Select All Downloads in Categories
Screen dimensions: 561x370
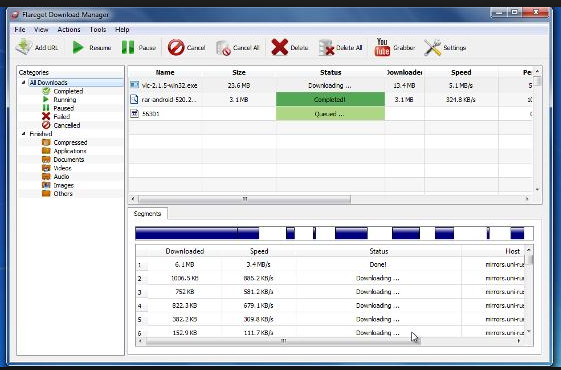point(48,83)
